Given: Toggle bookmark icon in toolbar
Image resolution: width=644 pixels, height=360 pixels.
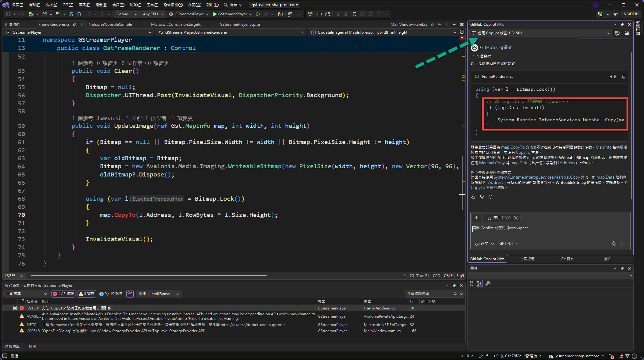Looking at the screenshot, I should [355, 14].
